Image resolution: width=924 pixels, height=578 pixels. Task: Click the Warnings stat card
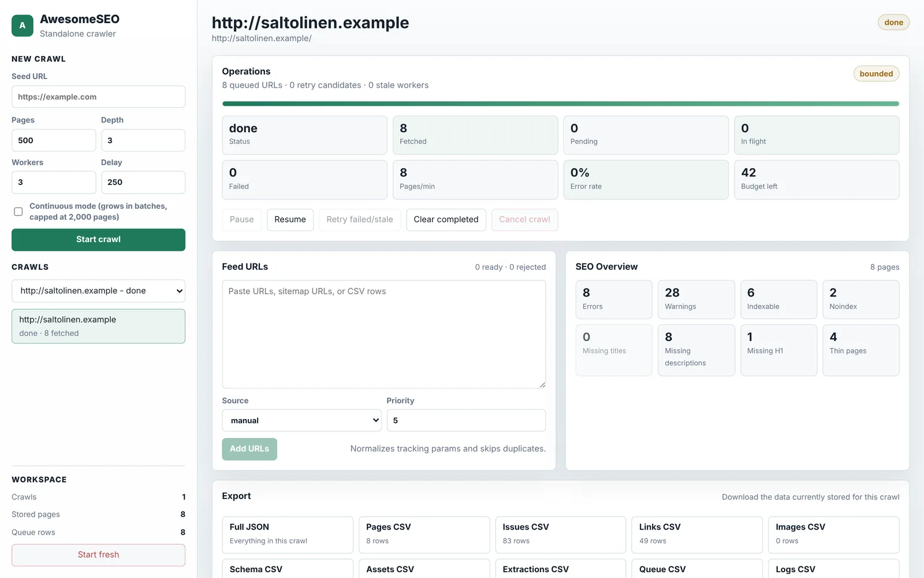tap(696, 299)
